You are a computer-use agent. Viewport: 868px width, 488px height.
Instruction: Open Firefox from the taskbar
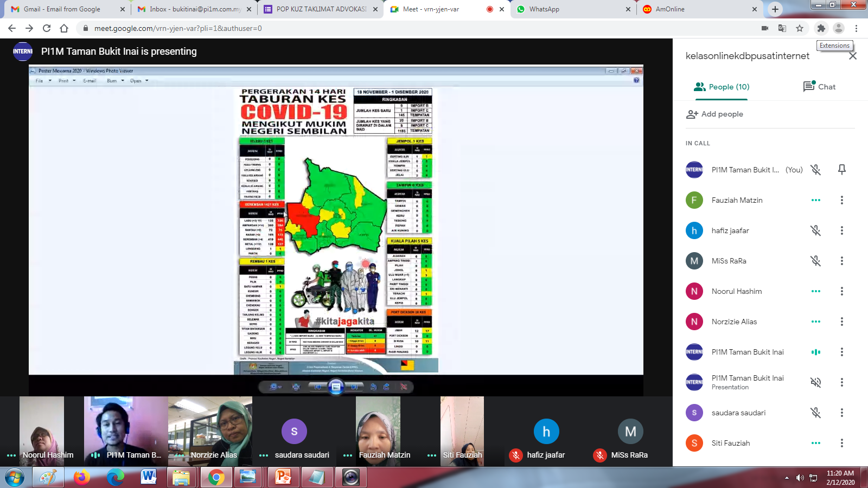[82, 477]
